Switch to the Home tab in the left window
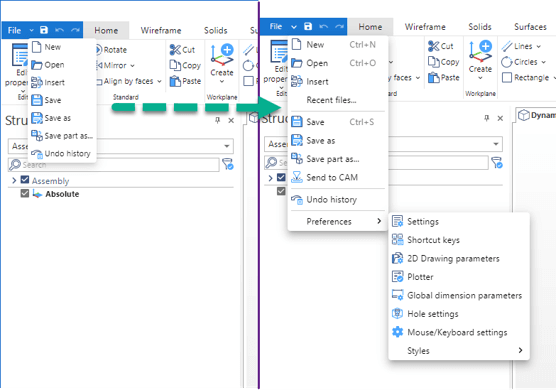 pyautogui.click(x=106, y=30)
